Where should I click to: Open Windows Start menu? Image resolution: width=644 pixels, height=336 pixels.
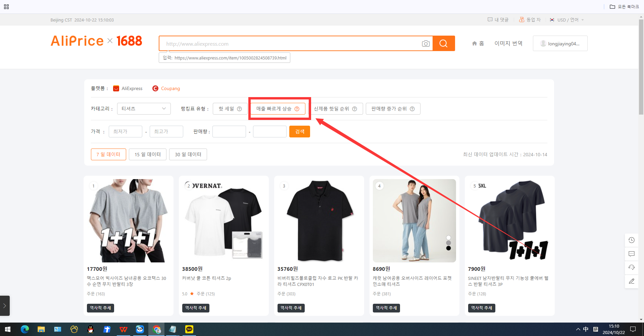pyautogui.click(x=8, y=329)
